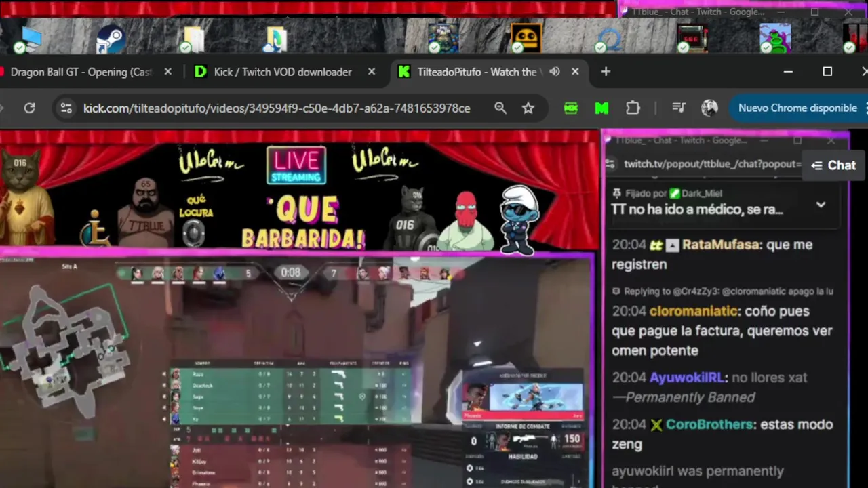Image resolution: width=868 pixels, height=488 pixels.
Task: Open the magnifier zoom icon in address bar
Action: (x=500, y=108)
